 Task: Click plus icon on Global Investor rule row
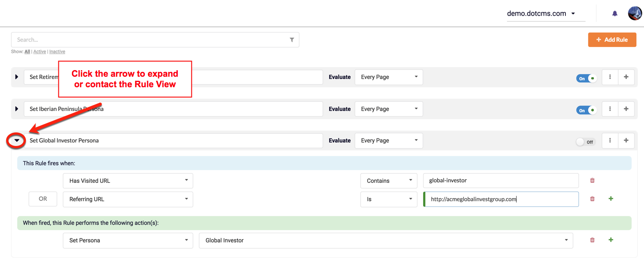[x=626, y=141]
